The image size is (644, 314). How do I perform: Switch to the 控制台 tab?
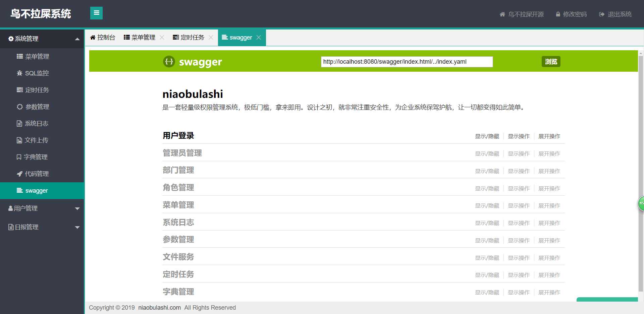[x=102, y=38]
